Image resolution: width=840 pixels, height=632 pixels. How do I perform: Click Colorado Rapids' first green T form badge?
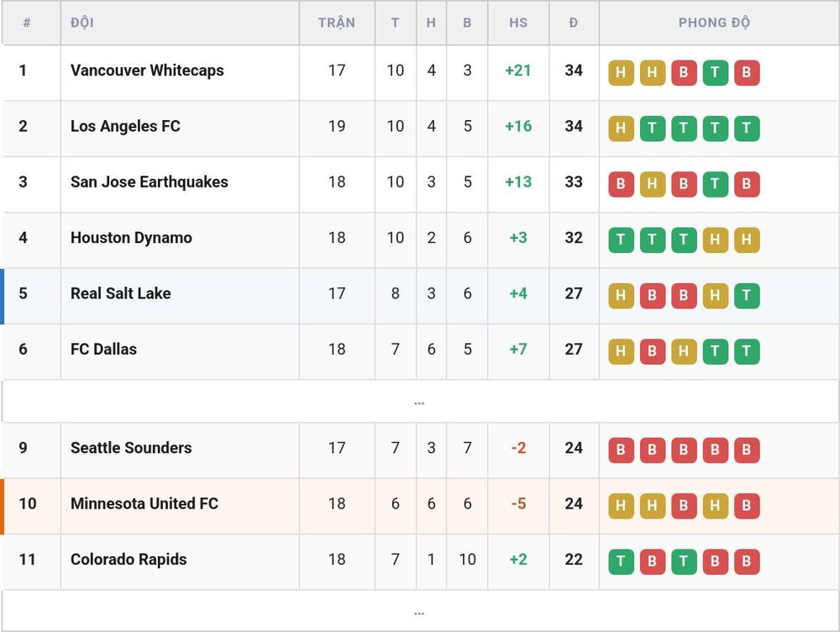tap(621, 561)
